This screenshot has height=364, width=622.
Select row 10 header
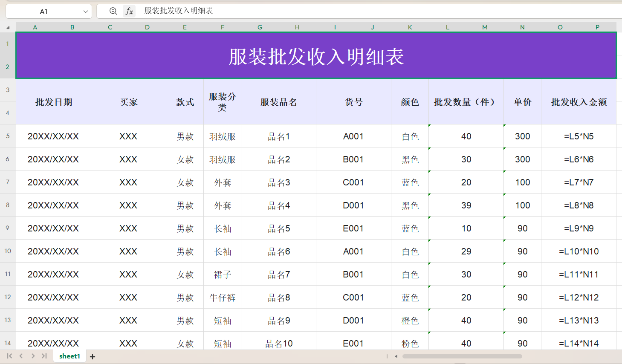(x=8, y=251)
